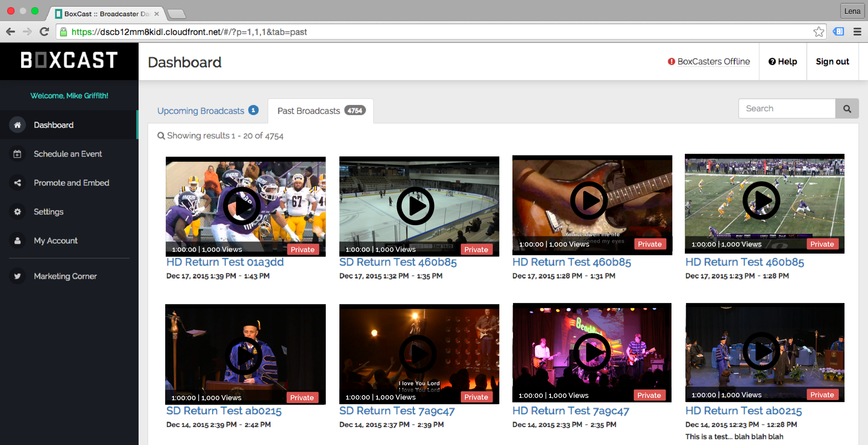The width and height of the screenshot is (868, 445).
Task: Play the SD Return Test 460b85 hockey video
Action: [x=415, y=206]
